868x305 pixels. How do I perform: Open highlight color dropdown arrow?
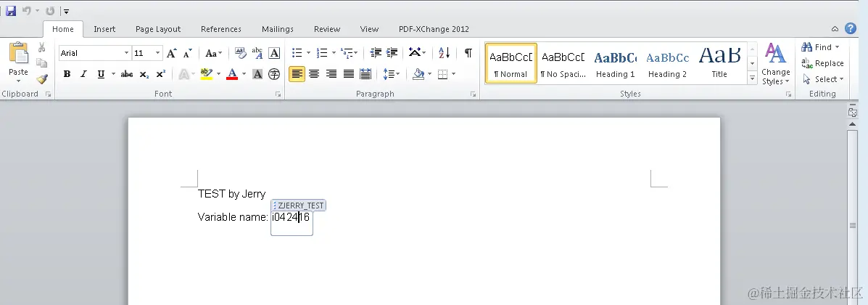click(218, 74)
